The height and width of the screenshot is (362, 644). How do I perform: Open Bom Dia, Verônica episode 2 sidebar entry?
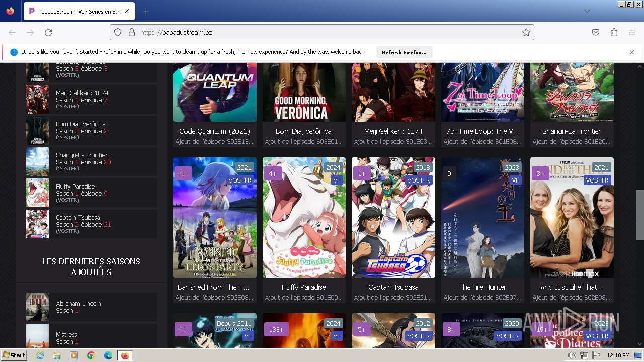tap(92, 130)
